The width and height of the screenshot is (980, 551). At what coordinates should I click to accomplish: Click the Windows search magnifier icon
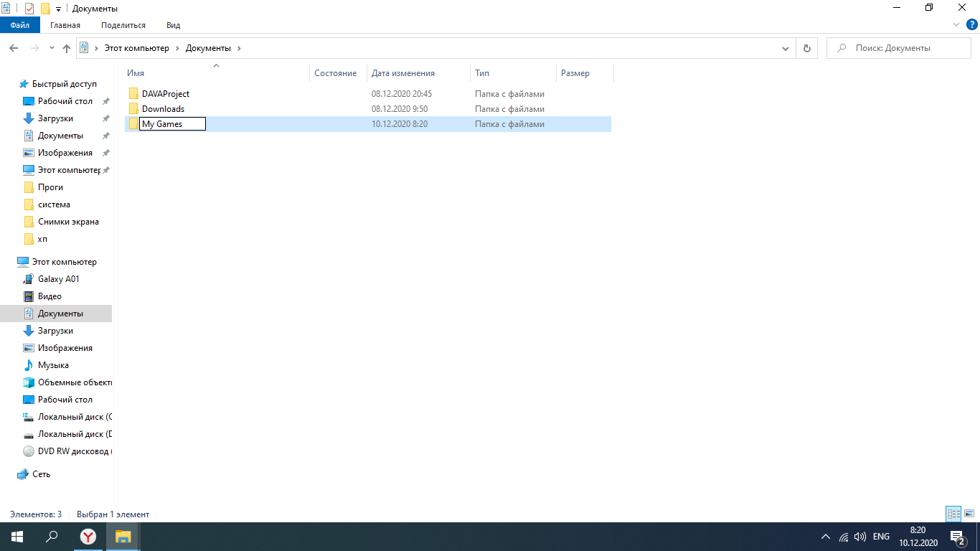coord(52,536)
